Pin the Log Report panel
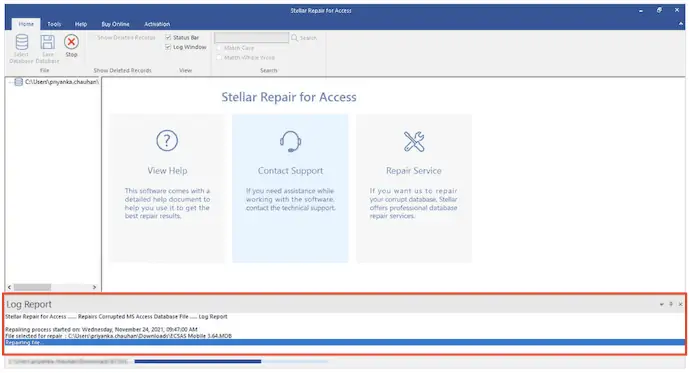 (671, 304)
